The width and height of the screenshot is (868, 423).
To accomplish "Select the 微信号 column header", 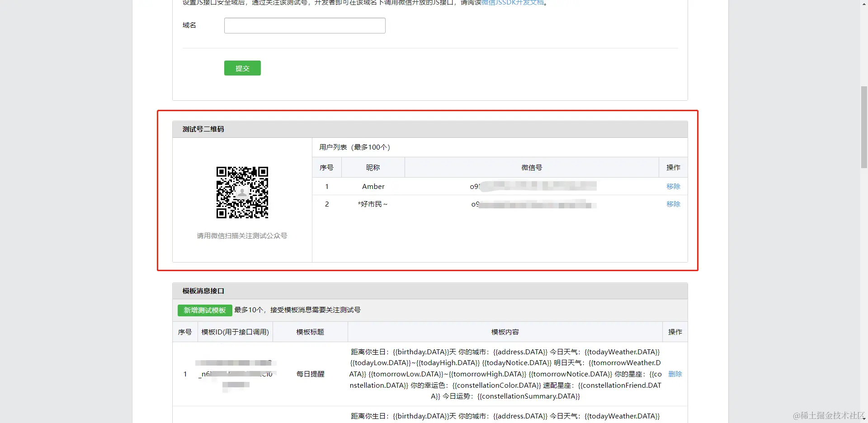I will [532, 167].
